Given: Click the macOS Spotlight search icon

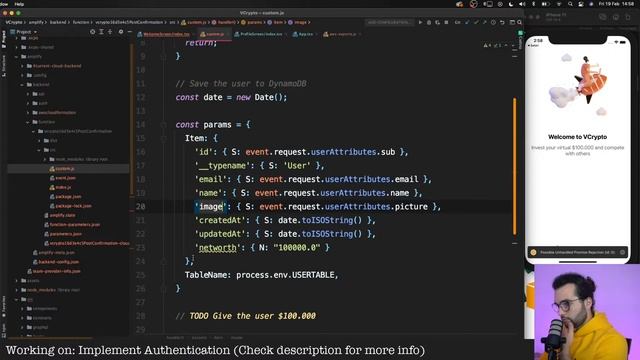Looking at the screenshot, I should [570, 4].
